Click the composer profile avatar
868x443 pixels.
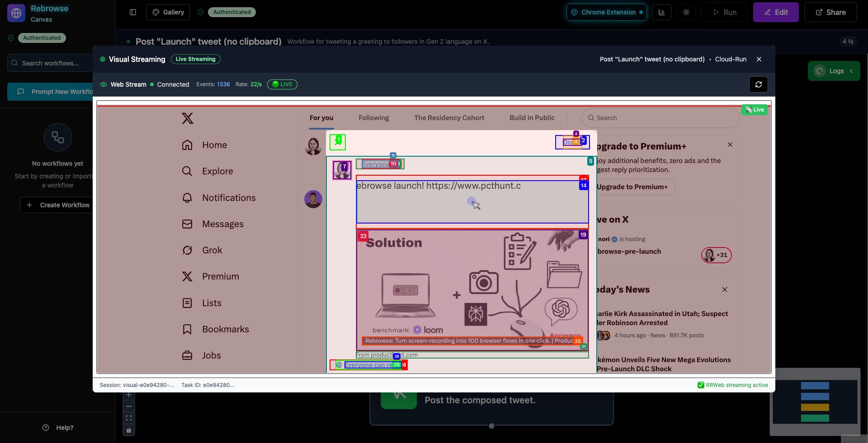(342, 170)
